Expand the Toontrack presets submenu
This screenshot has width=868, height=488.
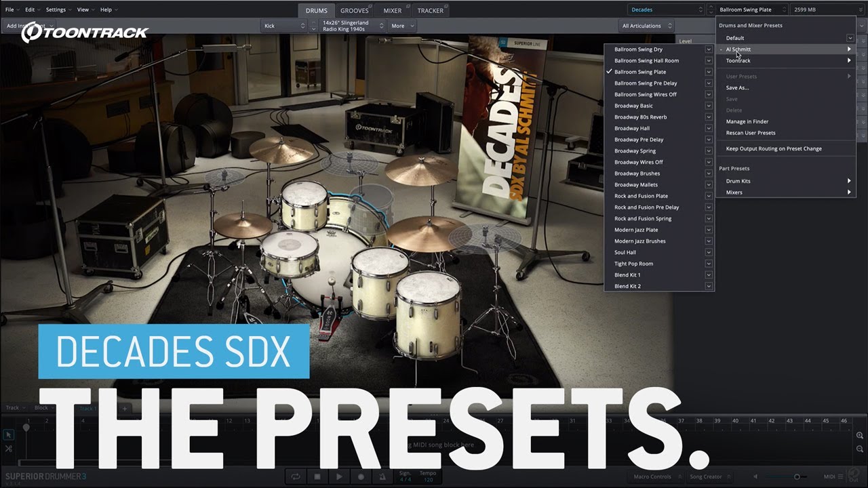pos(785,60)
